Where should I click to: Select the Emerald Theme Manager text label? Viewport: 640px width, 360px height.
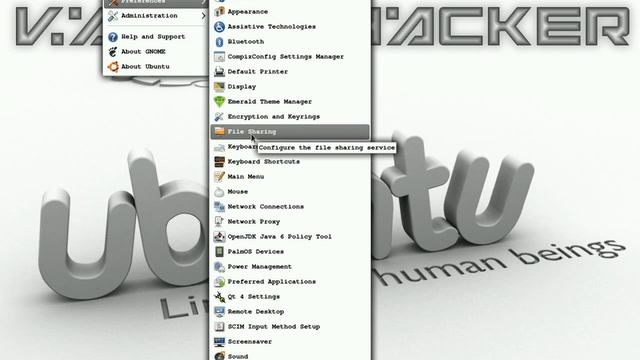269,102
